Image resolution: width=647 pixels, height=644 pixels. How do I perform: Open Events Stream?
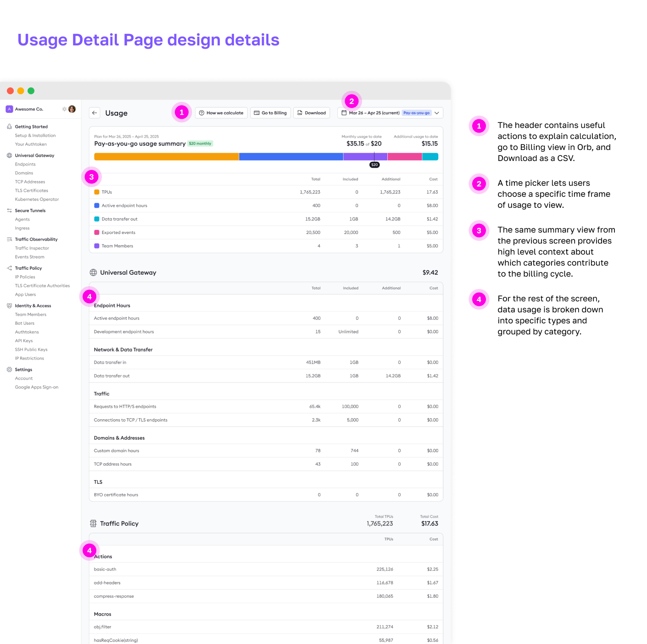coord(29,257)
